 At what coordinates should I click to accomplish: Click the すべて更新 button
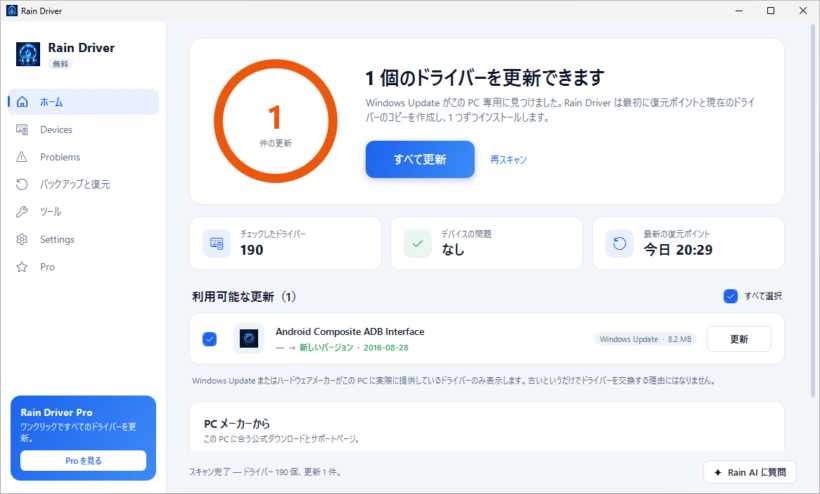coord(420,159)
